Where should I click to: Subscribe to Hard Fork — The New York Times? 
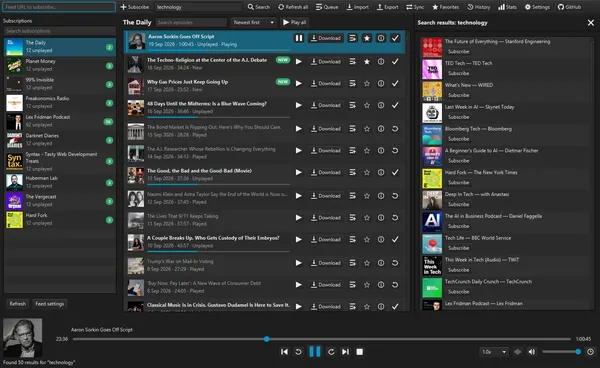pyautogui.click(x=458, y=182)
